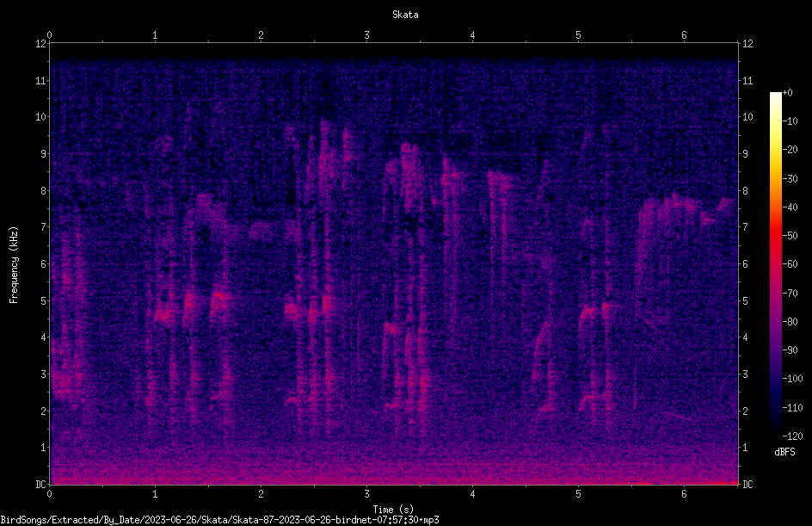Click the 10 label on the left frequency axis
The height and width of the screenshot is (526, 812).
[40, 117]
